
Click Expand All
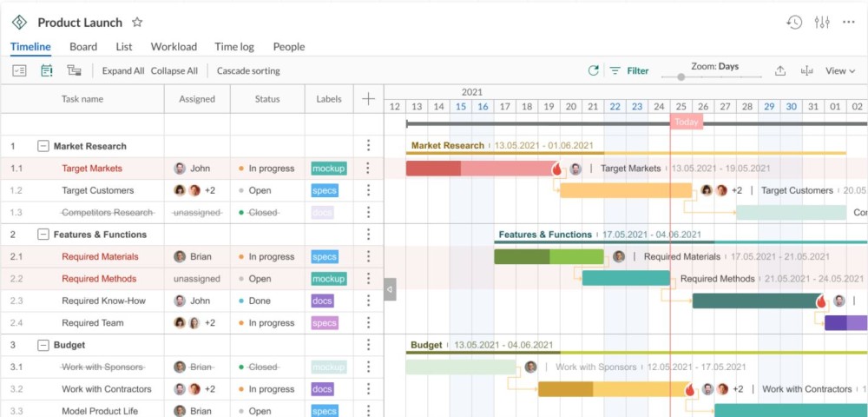123,71
